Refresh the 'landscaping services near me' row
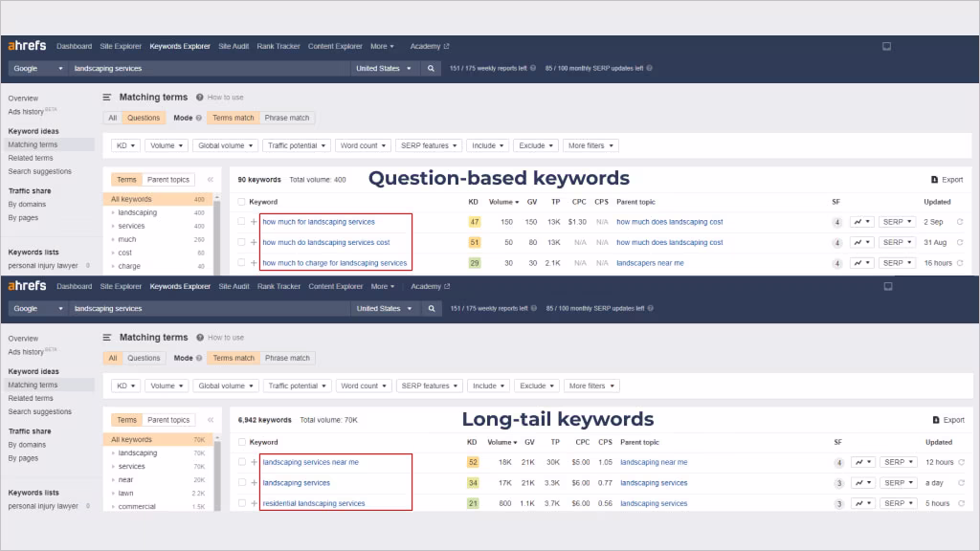The width and height of the screenshot is (980, 551). (961, 462)
